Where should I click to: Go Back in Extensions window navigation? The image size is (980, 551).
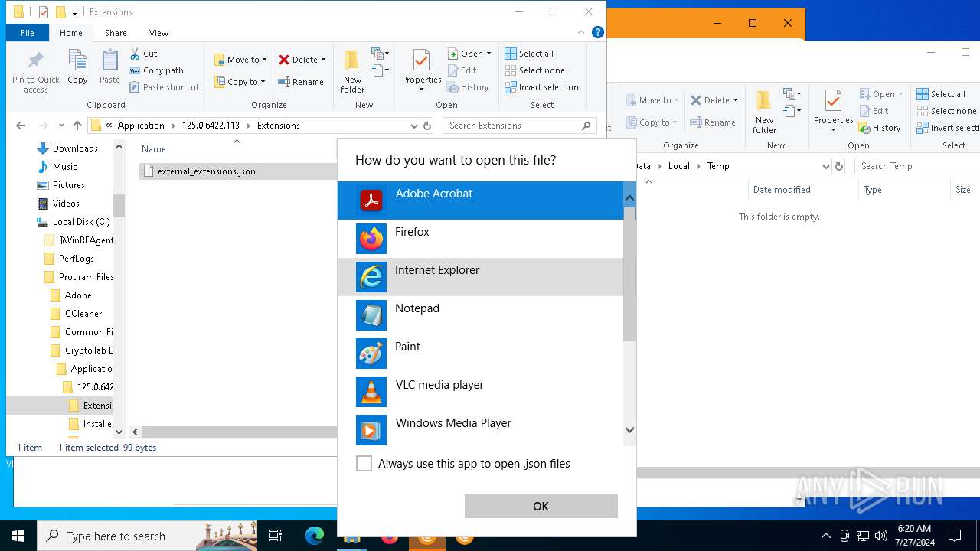(21, 126)
